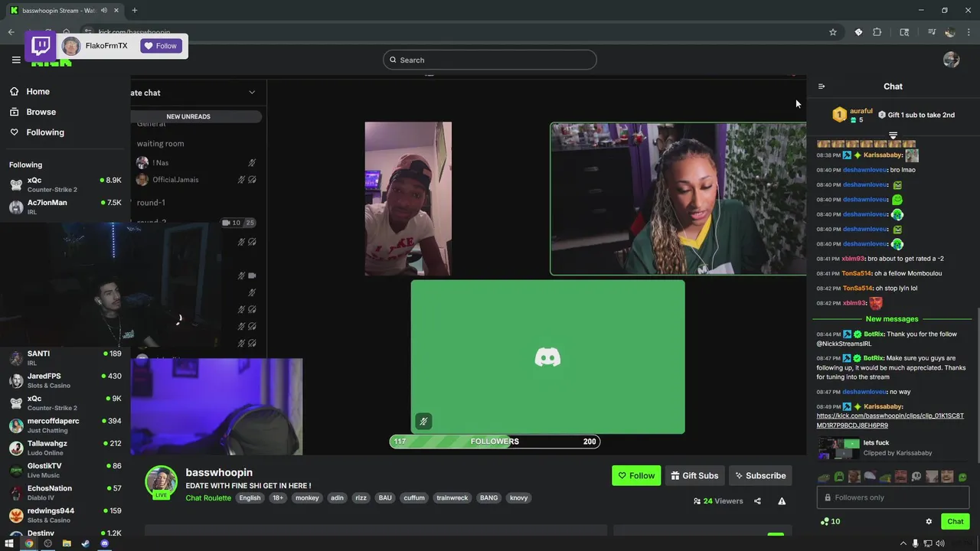Open chat settings gear icon

(x=929, y=522)
